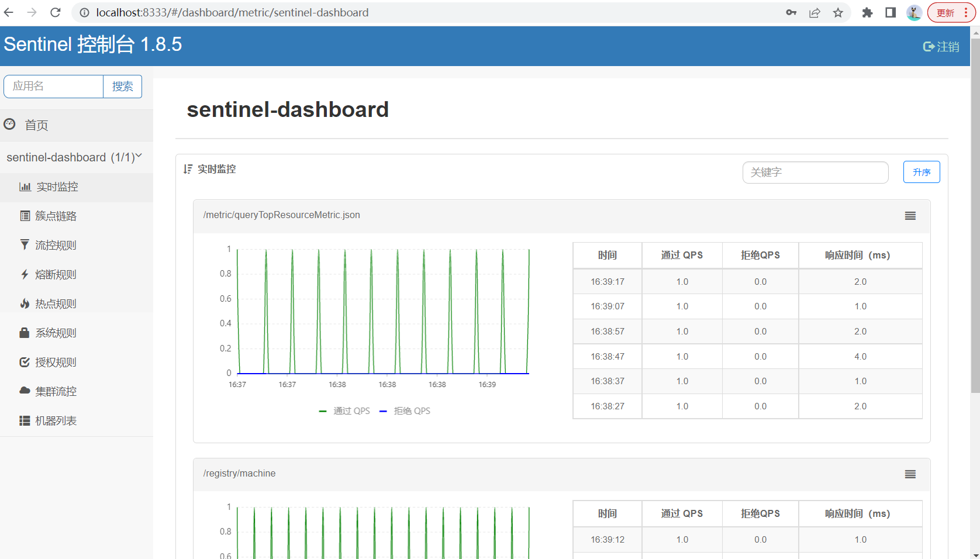Open the saved passwords key icon
Screen dimensions: 980x559
[x=791, y=12]
